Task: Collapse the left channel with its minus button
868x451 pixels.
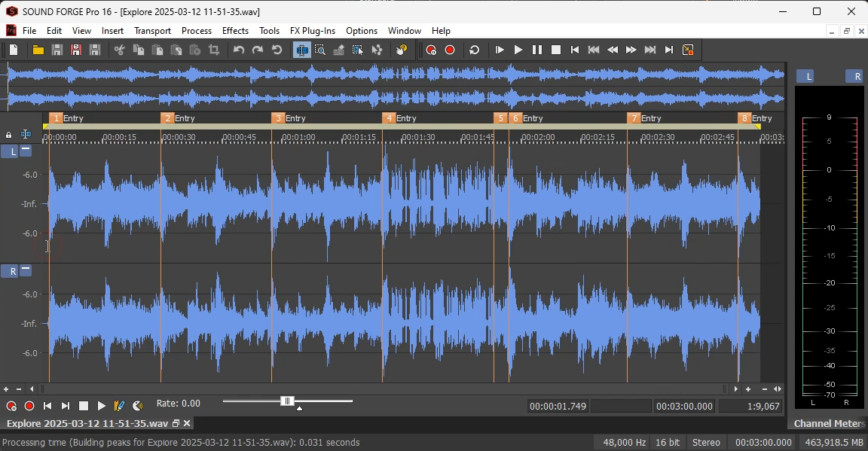Action: tap(26, 151)
